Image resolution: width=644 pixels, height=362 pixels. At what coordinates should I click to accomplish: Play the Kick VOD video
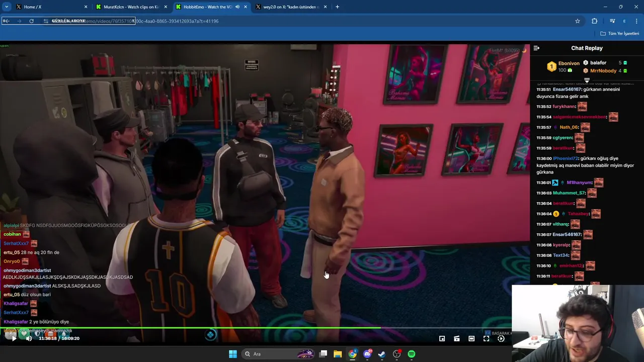14,338
